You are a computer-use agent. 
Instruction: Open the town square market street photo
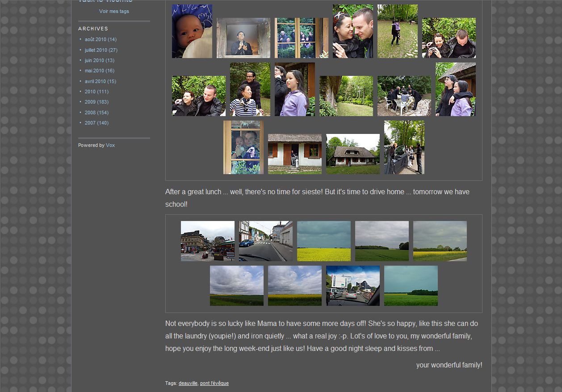pos(208,241)
